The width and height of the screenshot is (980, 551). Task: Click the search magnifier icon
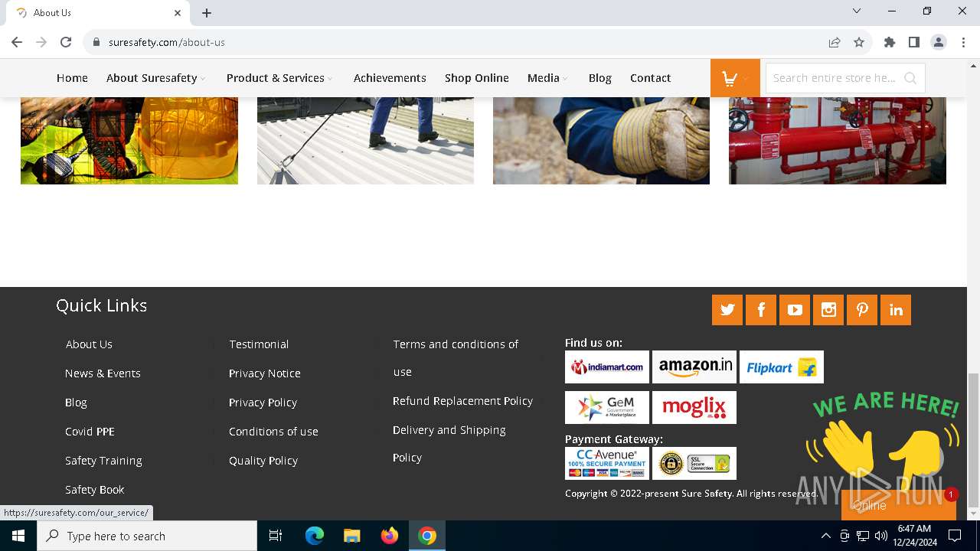point(910,78)
